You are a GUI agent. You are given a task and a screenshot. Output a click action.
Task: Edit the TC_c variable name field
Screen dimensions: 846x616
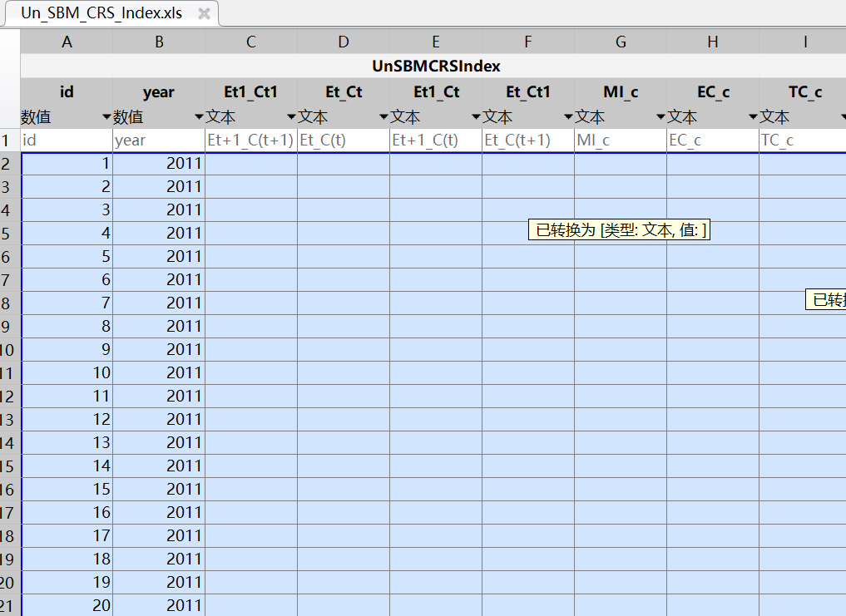802,91
